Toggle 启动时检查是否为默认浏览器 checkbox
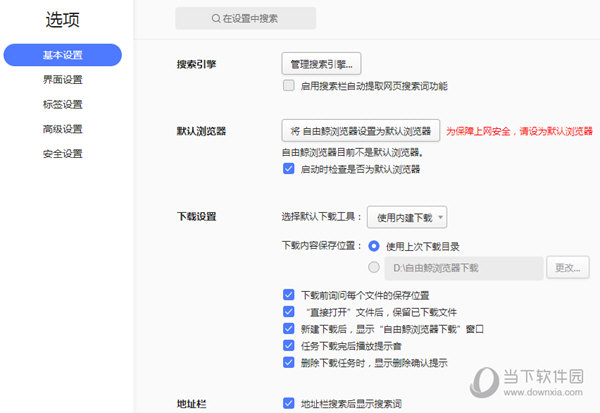 coord(289,170)
